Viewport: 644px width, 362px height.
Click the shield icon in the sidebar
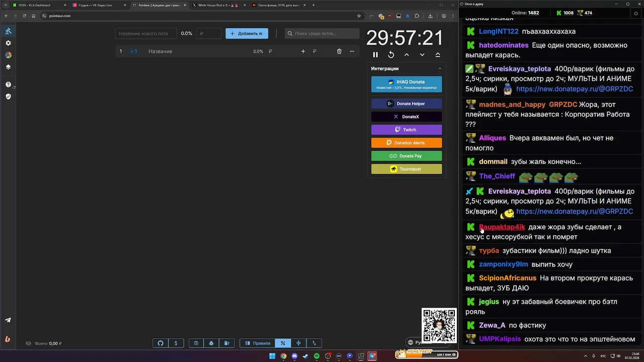pyautogui.click(x=8, y=97)
